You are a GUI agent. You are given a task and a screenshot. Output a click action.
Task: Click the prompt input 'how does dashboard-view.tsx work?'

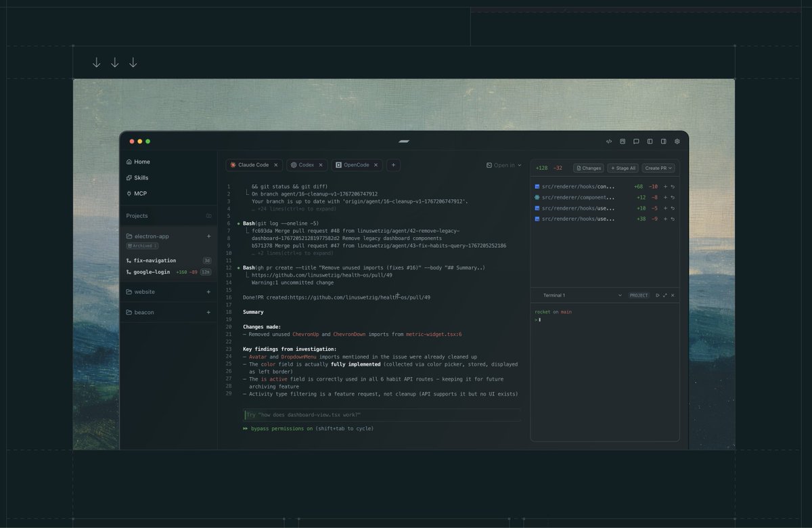click(382, 415)
